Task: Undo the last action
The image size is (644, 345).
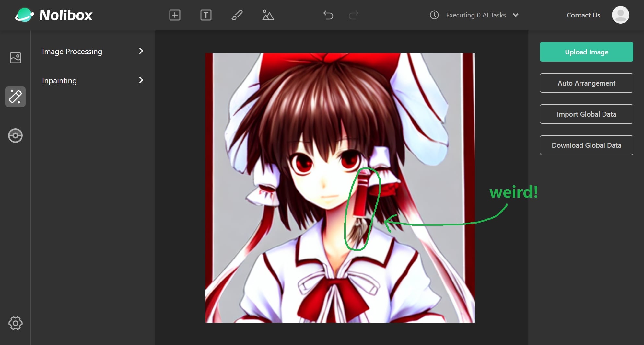Action: [x=328, y=15]
